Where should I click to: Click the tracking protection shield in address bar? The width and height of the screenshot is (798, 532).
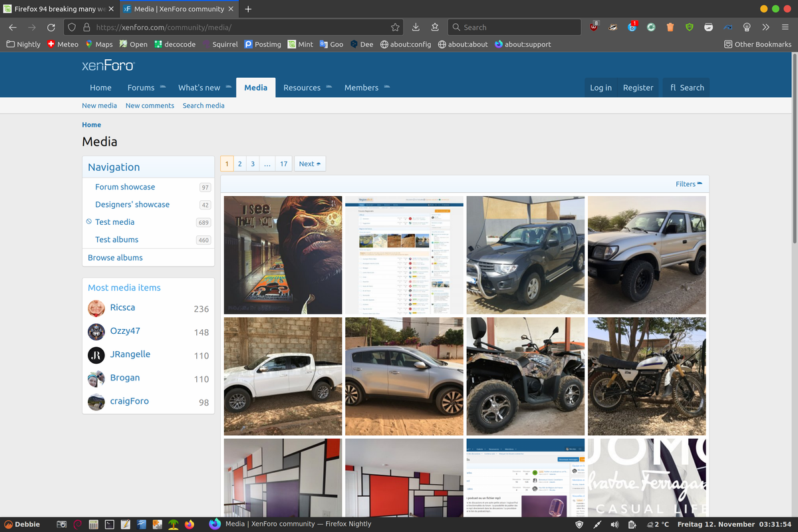click(x=72, y=27)
